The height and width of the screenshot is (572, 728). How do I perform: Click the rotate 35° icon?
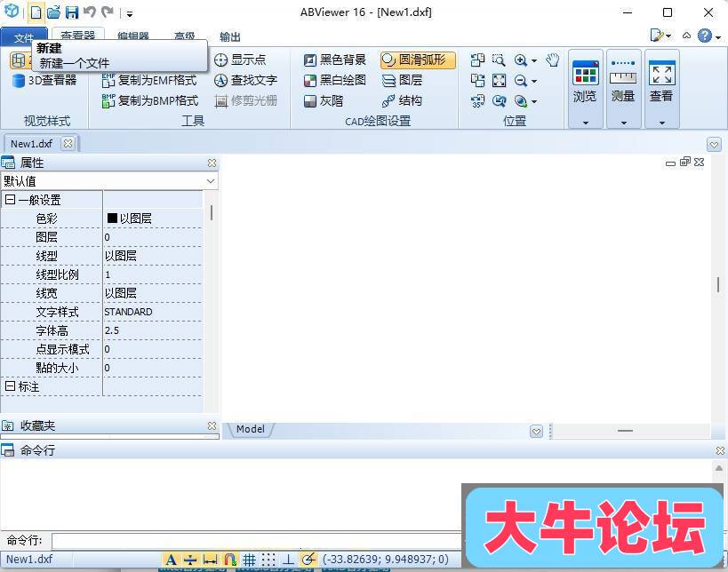pos(477,101)
